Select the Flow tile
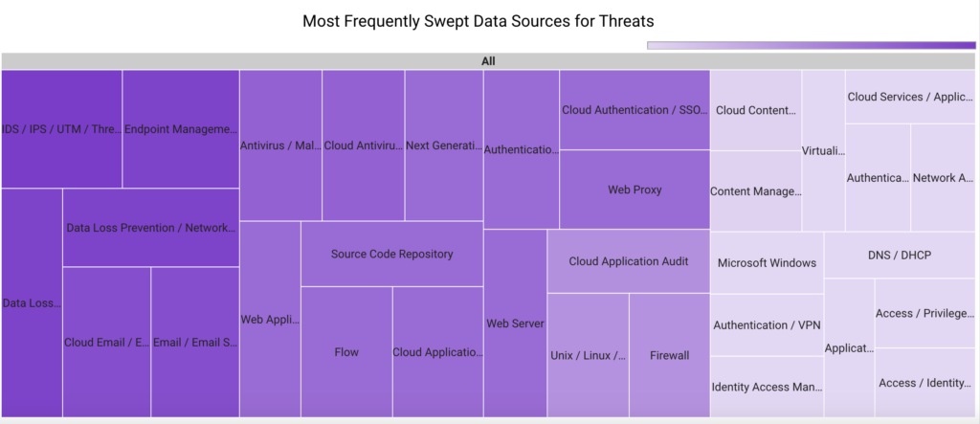The width and height of the screenshot is (980, 424). pos(346,352)
